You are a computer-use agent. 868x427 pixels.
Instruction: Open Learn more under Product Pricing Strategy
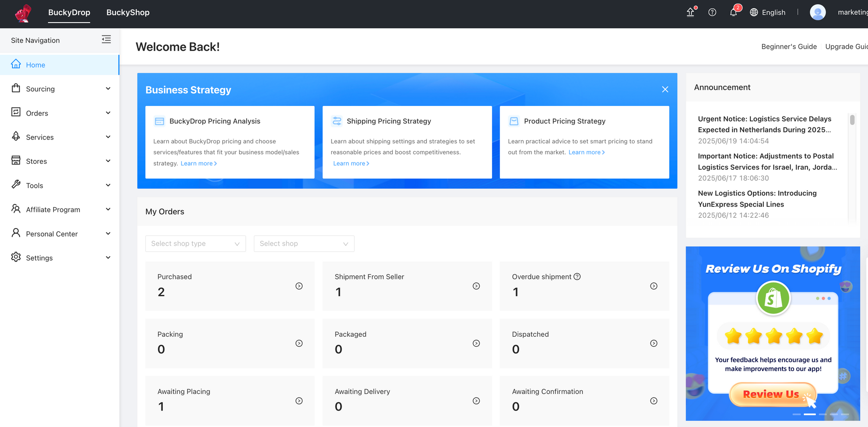pyautogui.click(x=587, y=152)
